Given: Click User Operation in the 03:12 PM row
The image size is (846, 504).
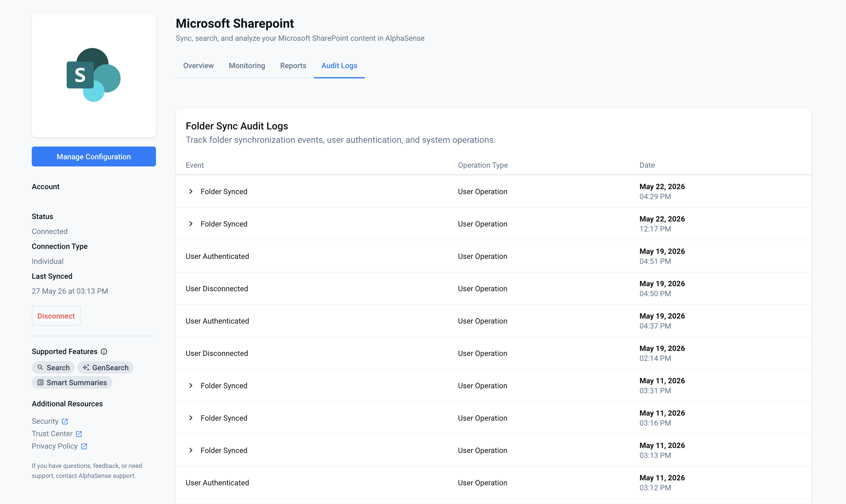Looking at the screenshot, I should (482, 483).
